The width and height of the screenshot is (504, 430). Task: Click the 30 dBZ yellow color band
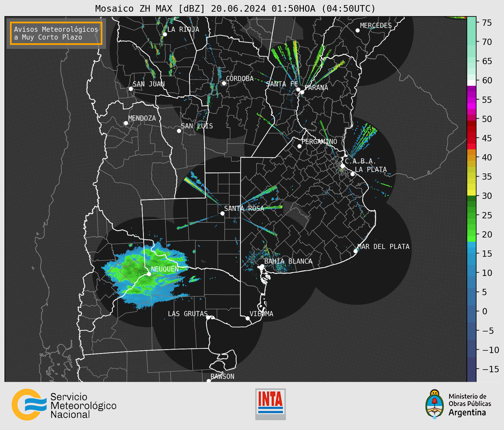pos(471,193)
